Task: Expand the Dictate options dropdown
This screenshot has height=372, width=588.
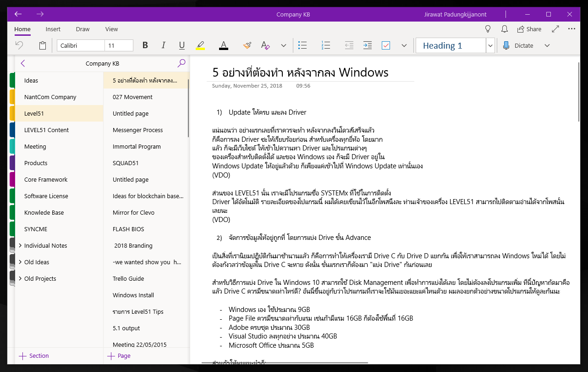Action: pos(547,45)
